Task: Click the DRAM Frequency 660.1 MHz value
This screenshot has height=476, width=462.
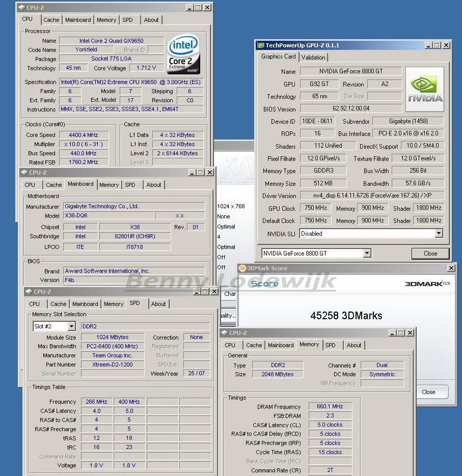Action: tap(330, 406)
